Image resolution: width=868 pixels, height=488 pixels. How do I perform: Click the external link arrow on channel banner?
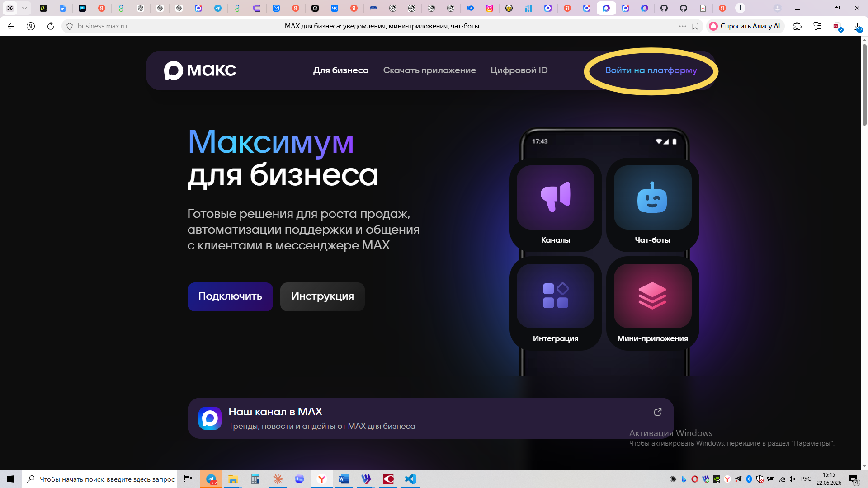click(658, 412)
